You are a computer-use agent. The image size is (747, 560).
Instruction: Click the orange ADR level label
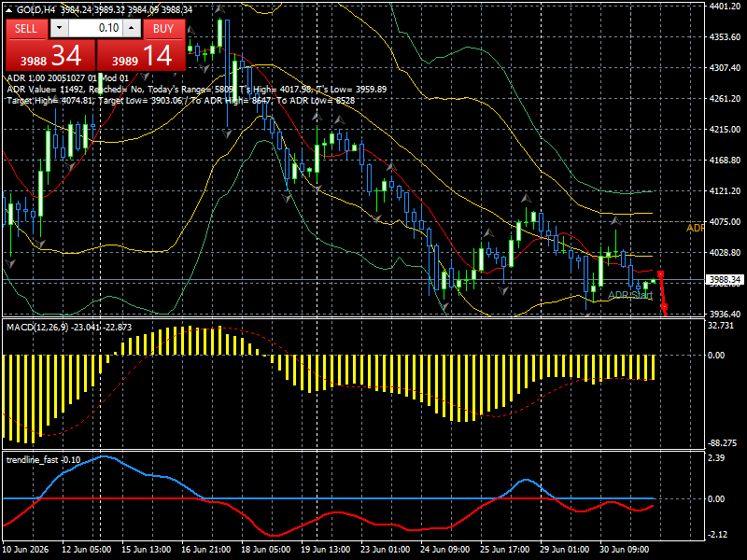pos(695,228)
